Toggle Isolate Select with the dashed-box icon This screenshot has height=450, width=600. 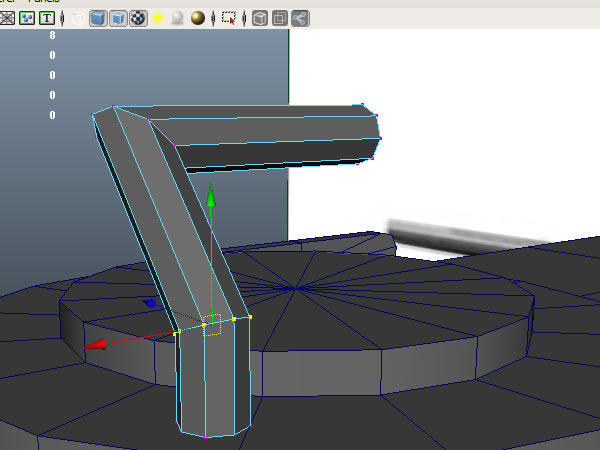tap(229, 18)
